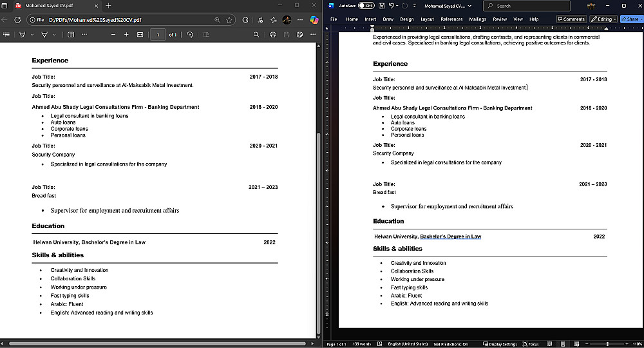Viewport: 644px width, 348px height.
Task: Click the zoom magnifier in Edge address bar
Action: pos(217,20)
